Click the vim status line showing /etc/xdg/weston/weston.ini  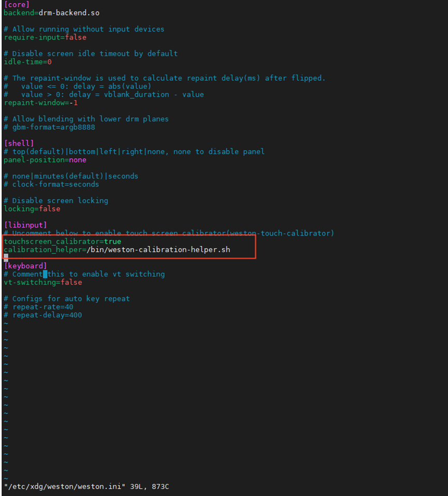(x=86, y=487)
